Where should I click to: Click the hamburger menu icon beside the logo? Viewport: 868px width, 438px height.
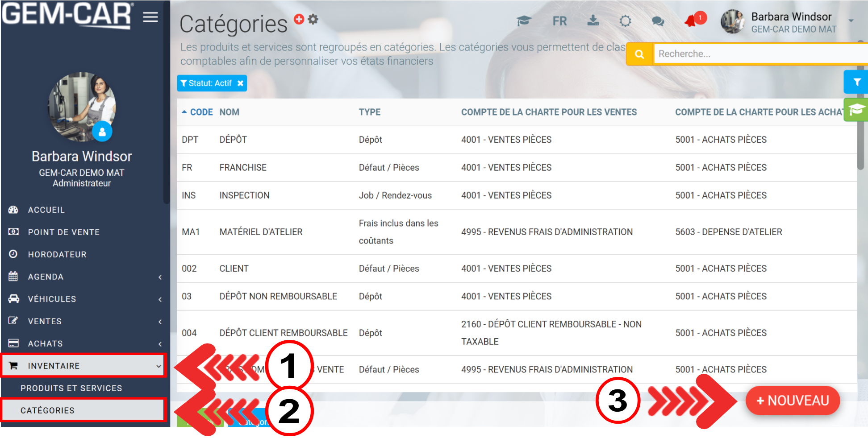click(x=150, y=17)
